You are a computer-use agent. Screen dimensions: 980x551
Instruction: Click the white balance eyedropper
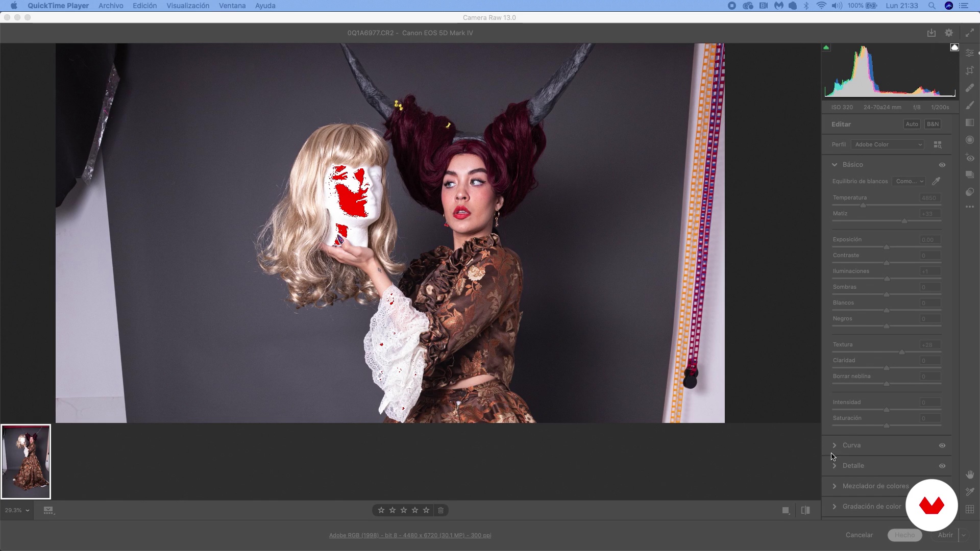(x=936, y=181)
